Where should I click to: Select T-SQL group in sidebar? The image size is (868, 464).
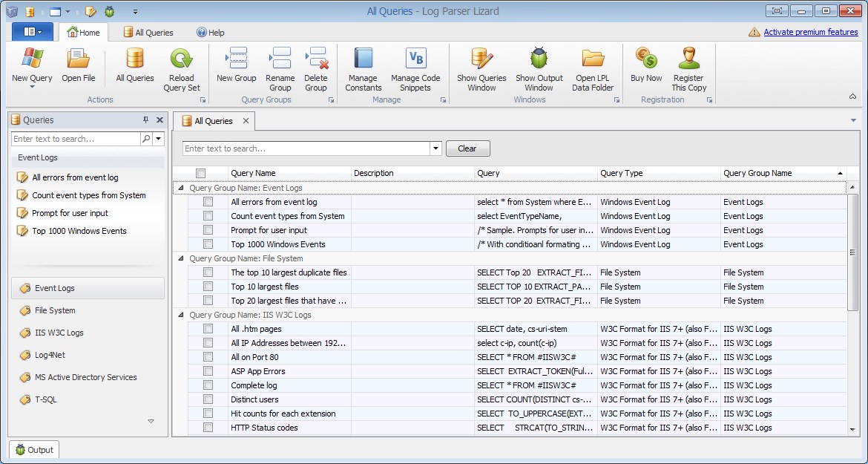[x=88, y=399]
